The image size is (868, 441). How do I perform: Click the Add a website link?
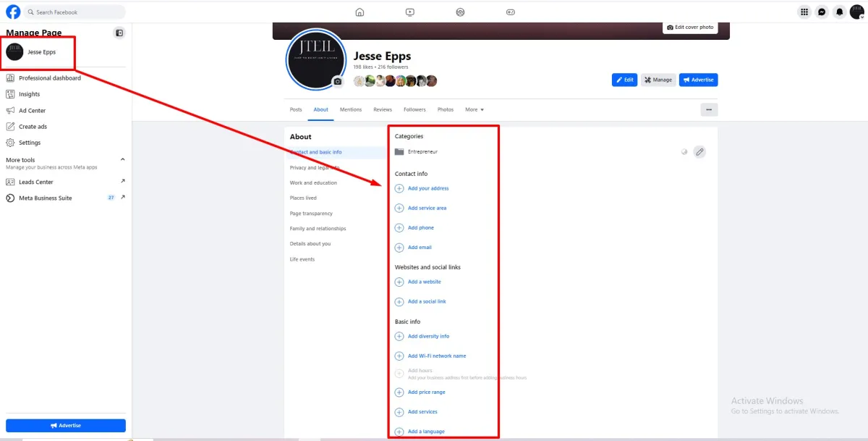(x=424, y=282)
